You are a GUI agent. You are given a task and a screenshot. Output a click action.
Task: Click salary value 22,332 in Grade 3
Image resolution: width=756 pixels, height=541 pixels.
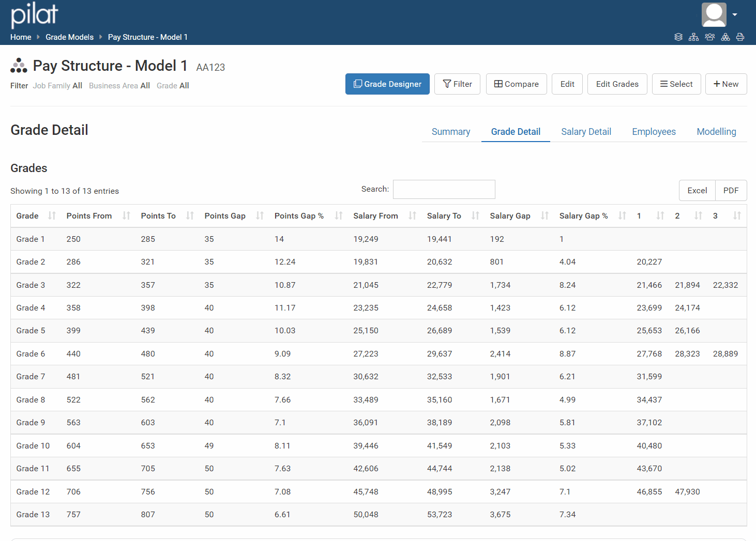725,285
